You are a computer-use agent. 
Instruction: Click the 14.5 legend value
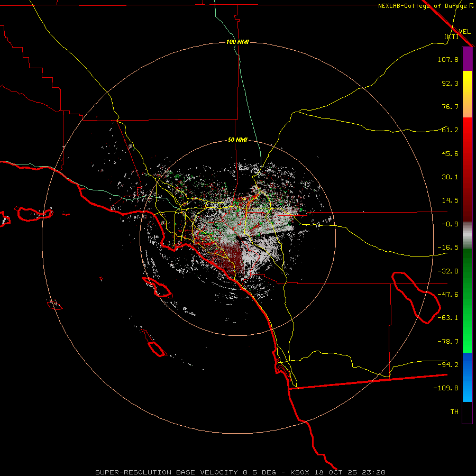[450, 200]
